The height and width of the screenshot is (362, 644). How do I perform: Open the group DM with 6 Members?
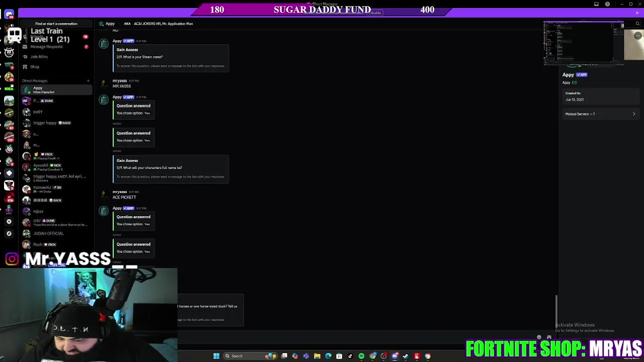(55, 178)
